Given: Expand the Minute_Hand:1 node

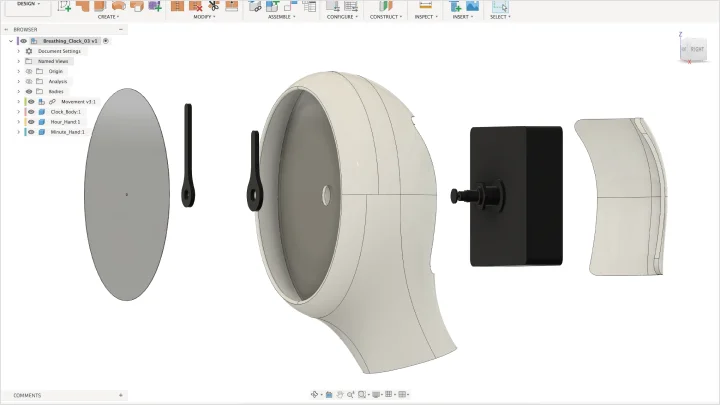Looking at the screenshot, I should click(19, 132).
